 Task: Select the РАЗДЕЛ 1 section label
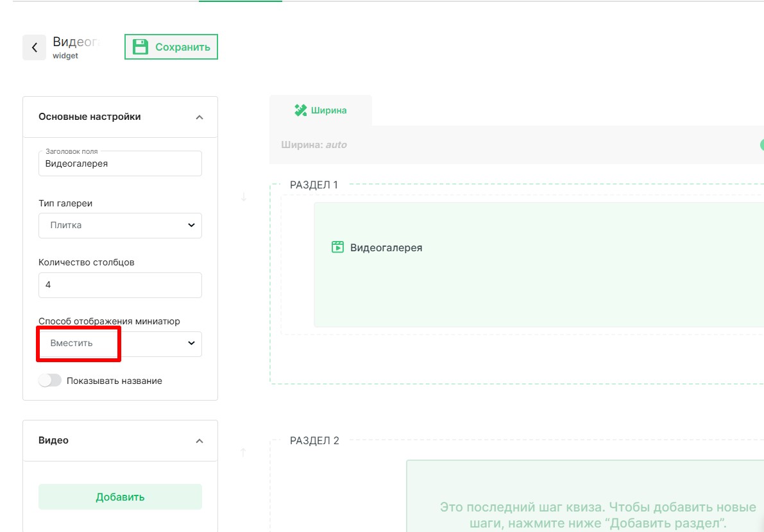tap(314, 185)
